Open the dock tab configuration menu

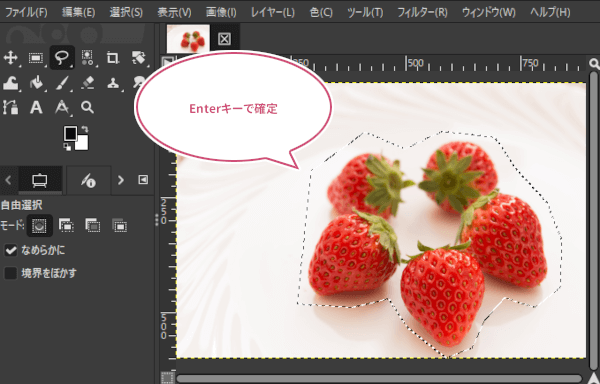[143, 180]
